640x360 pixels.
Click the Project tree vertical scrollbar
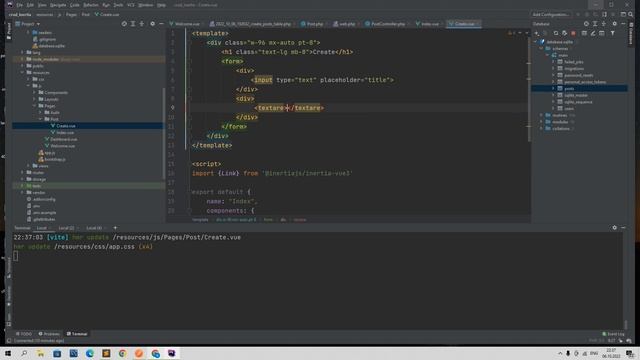[164, 133]
